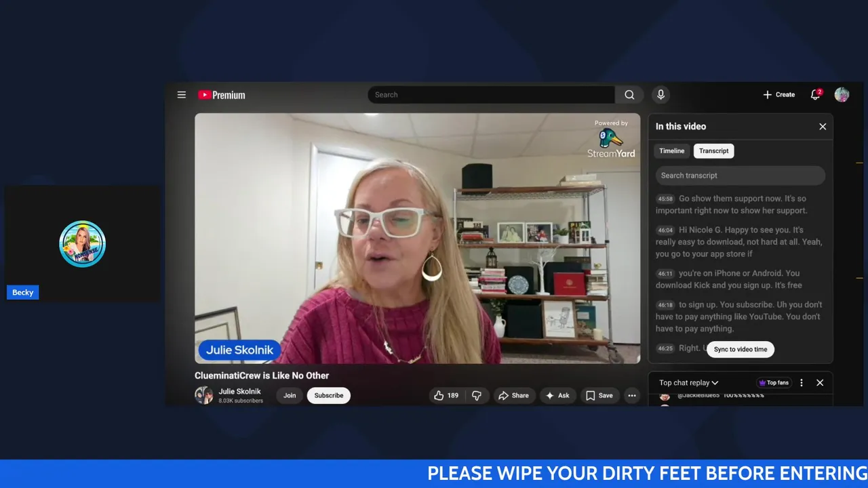Jump to transcript timestamp 46:25

(665, 348)
